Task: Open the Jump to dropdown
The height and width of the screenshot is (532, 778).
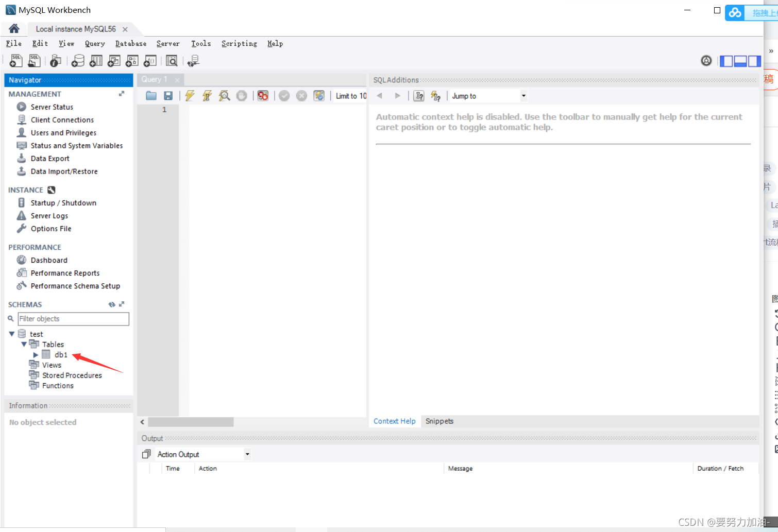Action: point(523,96)
